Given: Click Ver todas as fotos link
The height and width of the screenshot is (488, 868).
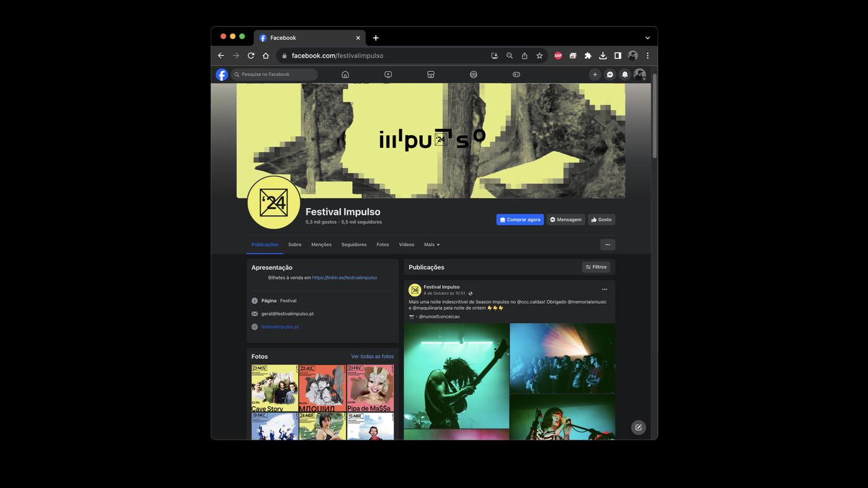Looking at the screenshot, I should 373,357.
